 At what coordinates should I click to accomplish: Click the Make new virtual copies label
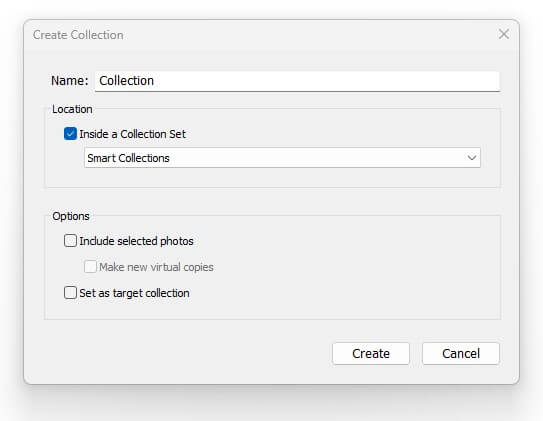click(156, 267)
